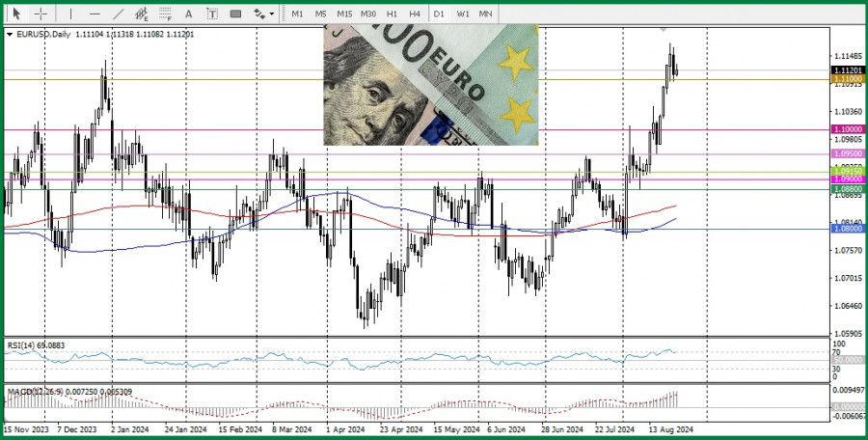The height and width of the screenshot is (440, 868).
Task: Click the 7 Dec 2023 date label
Action: pyautogui.click(x=77, y=429)
